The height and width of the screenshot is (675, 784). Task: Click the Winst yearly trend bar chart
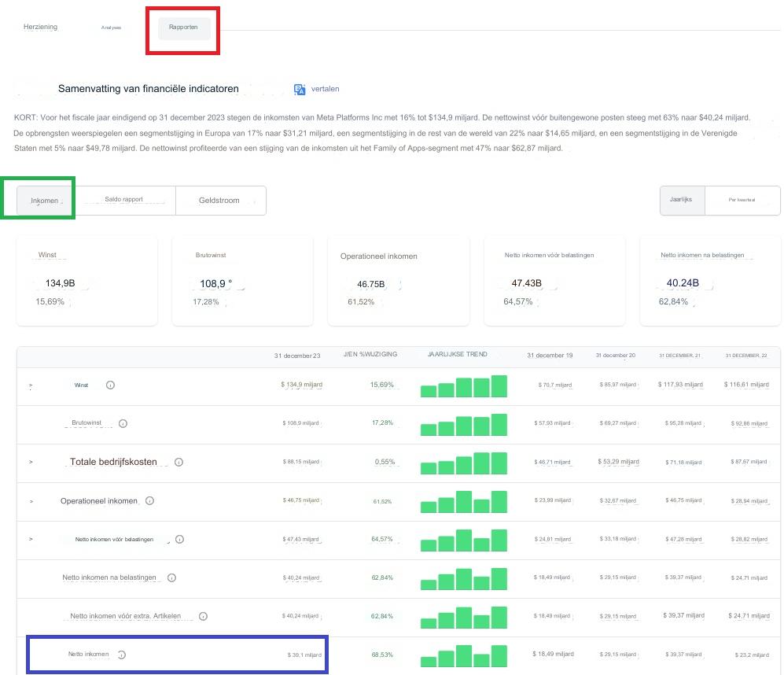[x=463, y=386]
